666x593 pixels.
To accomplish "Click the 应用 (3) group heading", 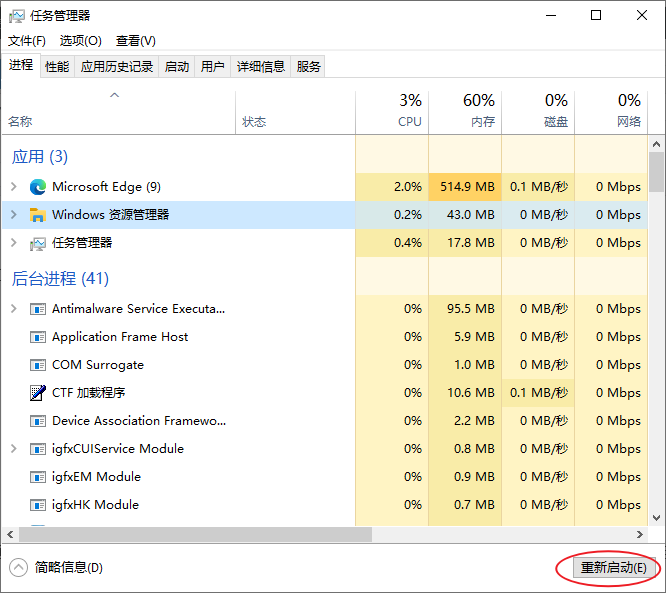I will tap(40, 157).
